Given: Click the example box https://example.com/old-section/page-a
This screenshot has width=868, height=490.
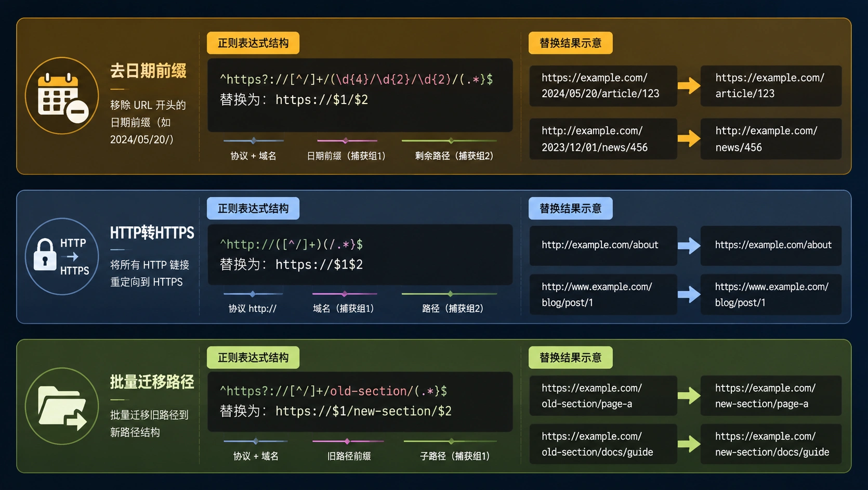Looking at the screenshot, I should 603,395.
